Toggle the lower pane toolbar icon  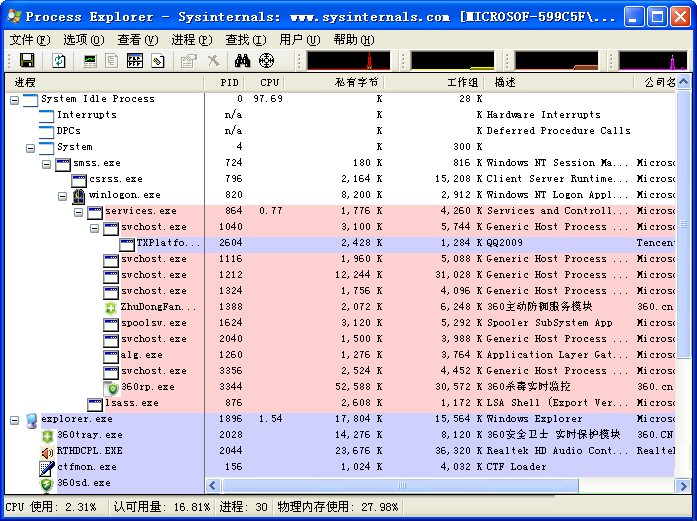135,61
